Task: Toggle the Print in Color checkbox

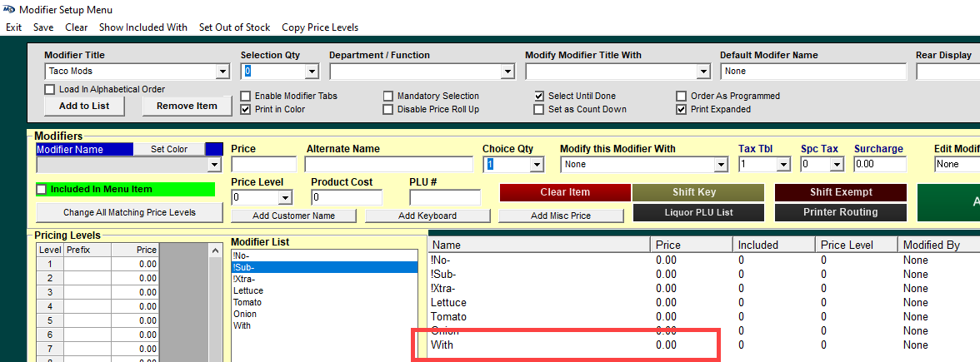Action: (x=246, y=109)
